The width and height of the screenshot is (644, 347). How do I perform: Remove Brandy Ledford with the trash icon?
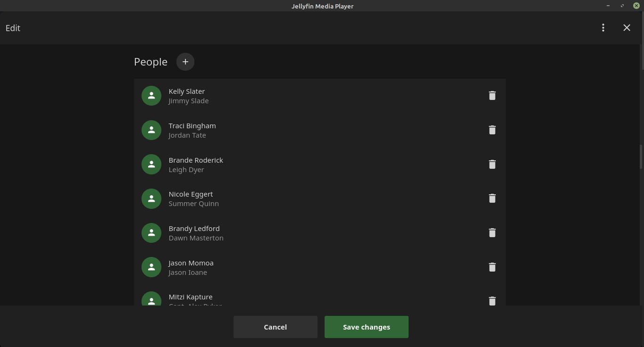click(x=492, y=233)
